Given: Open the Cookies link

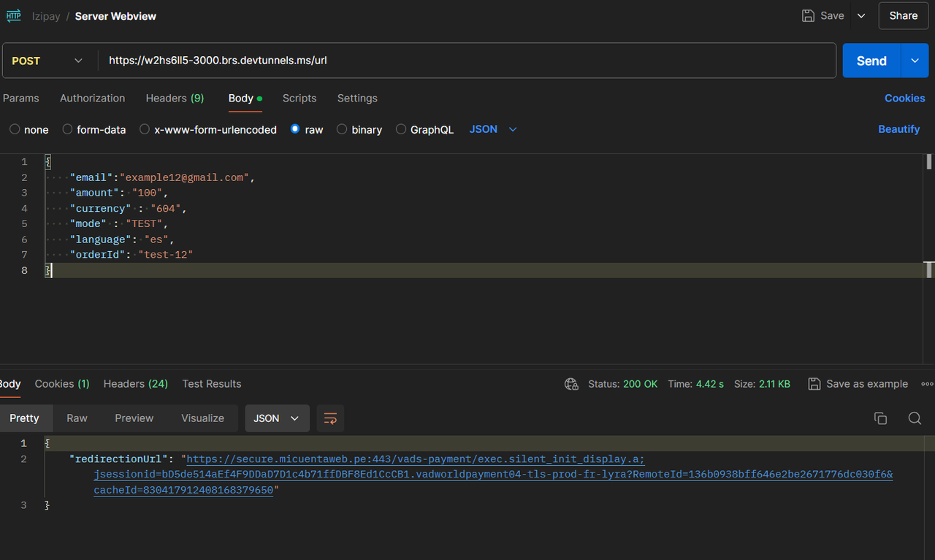Looking at the screenshot, I should 905,98.
